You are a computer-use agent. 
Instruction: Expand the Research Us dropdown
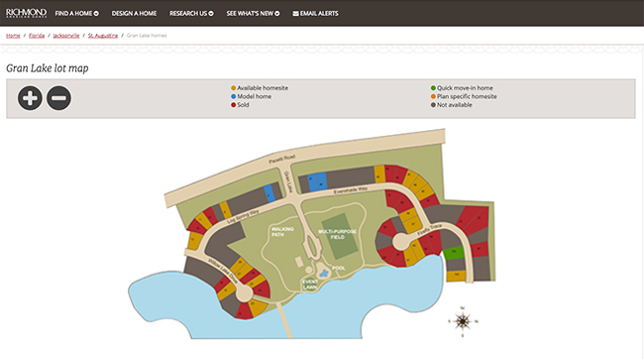pos(191,14)
